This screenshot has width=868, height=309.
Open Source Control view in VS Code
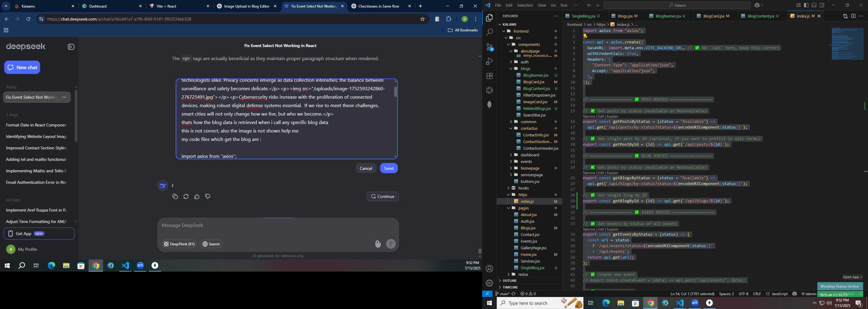489,47
